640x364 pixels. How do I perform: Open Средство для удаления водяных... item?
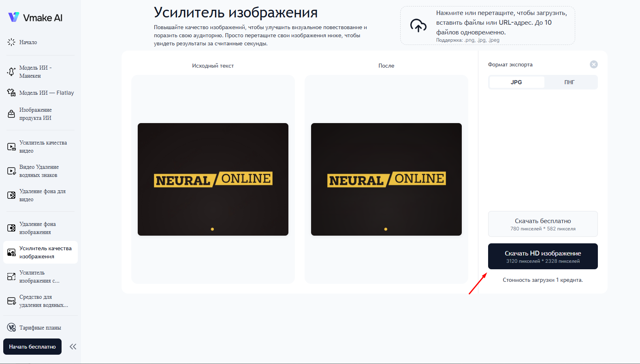[x=41, y=301]
